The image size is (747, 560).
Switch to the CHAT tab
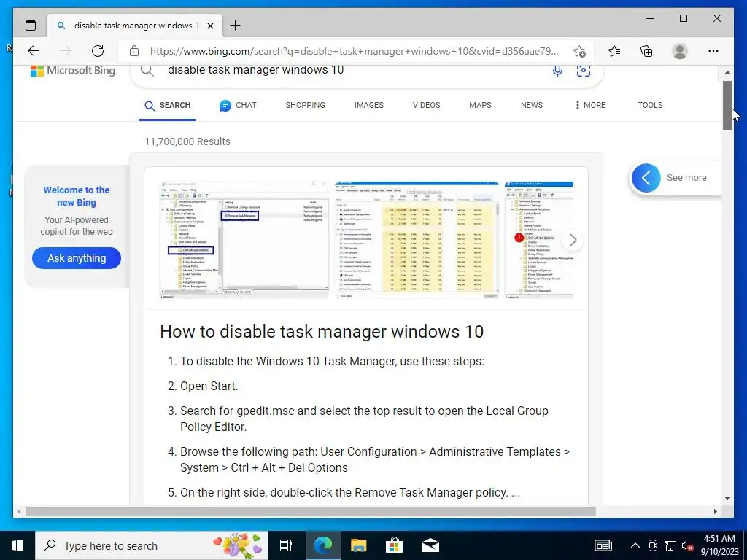(238, 105)
